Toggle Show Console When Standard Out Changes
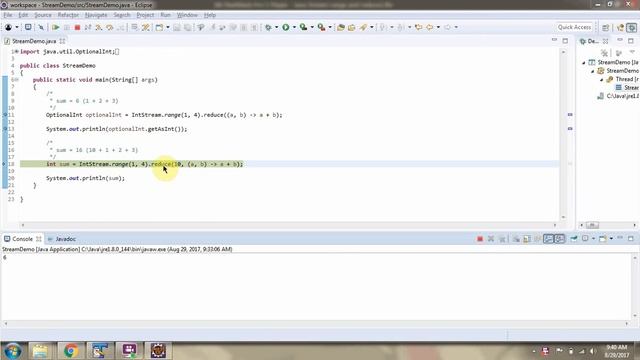This screenshot has width=640, height=360. [549, 239]
